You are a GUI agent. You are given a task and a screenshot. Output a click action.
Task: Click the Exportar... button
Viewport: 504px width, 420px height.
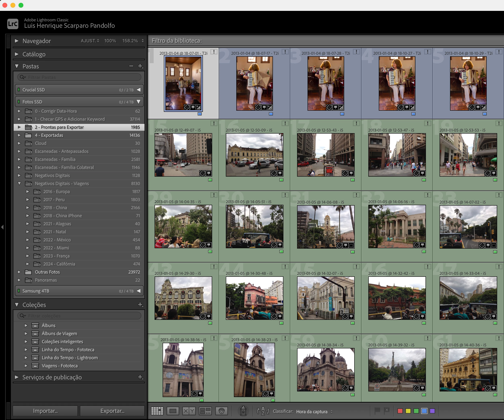pos(112,411)
